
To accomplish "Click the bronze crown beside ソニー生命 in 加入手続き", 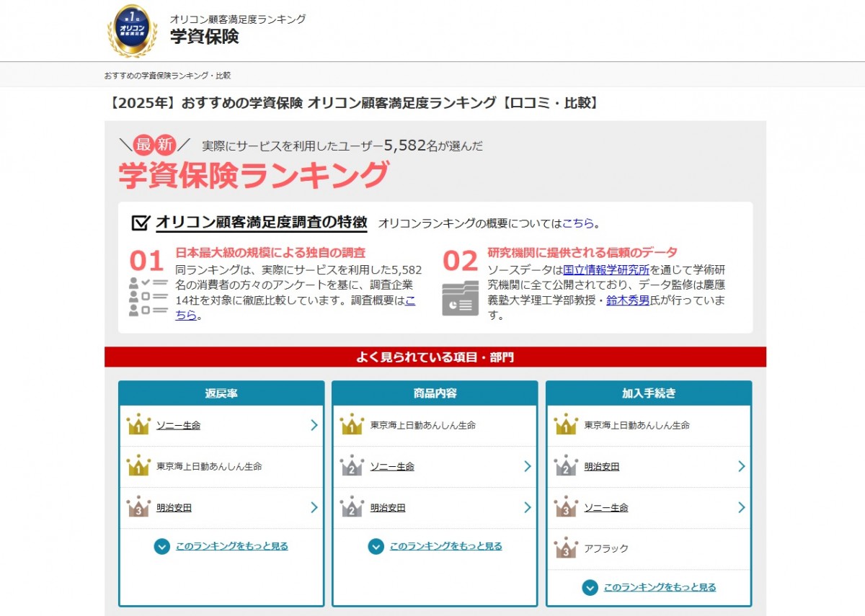I will click(566, 506).
